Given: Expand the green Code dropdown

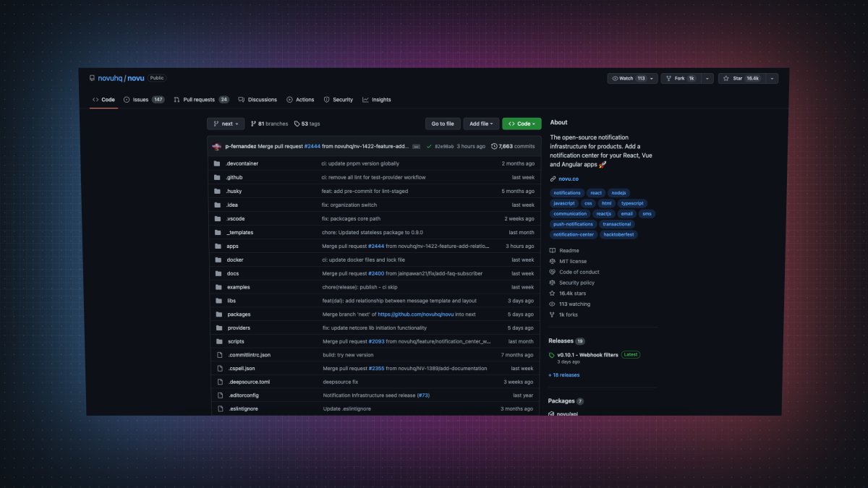Looking at the screenshot, I should 522,123.
